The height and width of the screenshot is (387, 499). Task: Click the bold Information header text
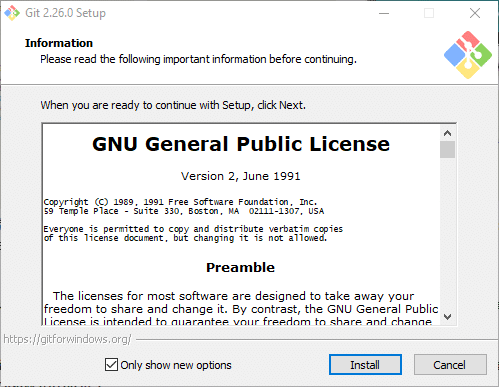(x=59, y=43)
